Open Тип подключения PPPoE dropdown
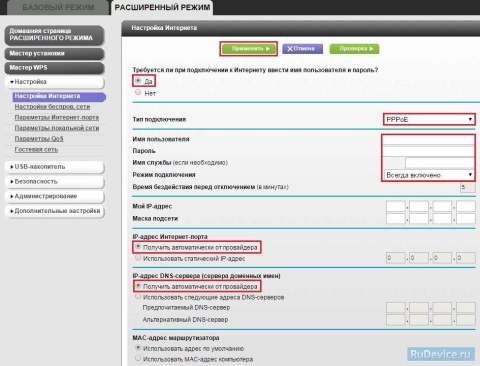 (x=429, y=119)
